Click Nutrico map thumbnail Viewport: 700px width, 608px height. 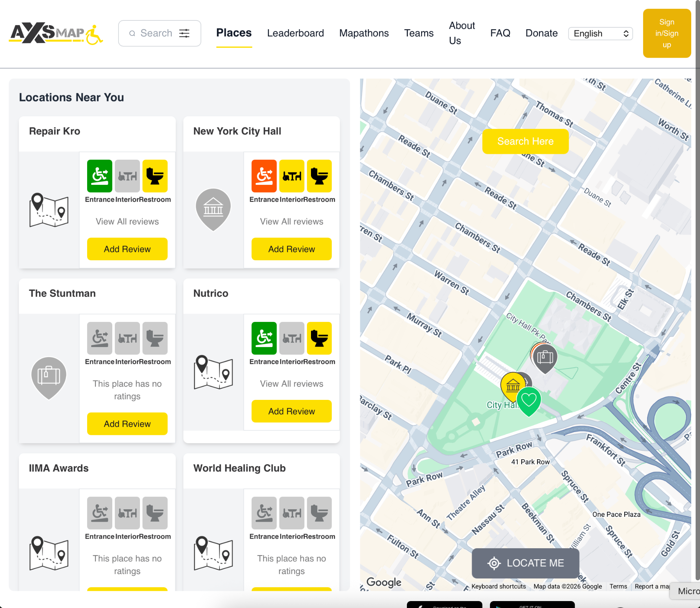(x=213, y=372)
